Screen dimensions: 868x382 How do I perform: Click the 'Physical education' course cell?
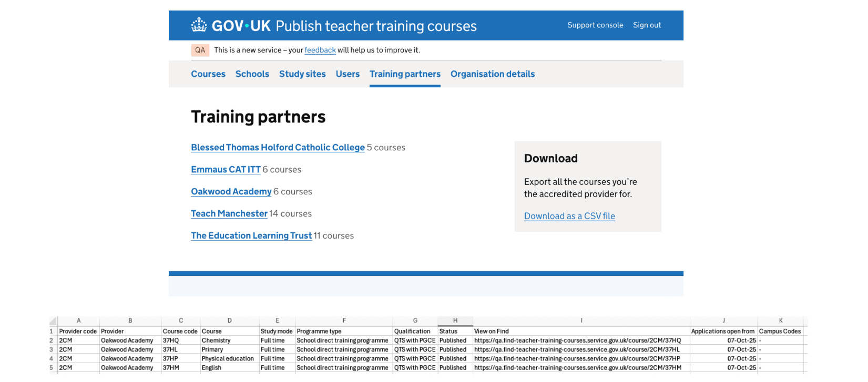[x=230, y=359]
